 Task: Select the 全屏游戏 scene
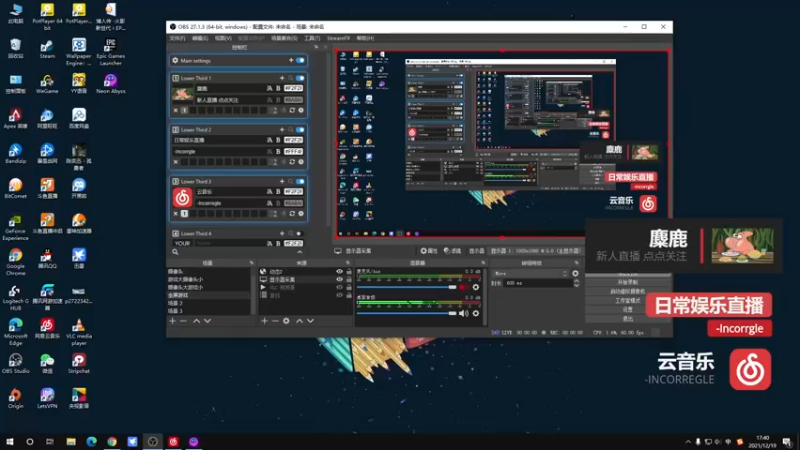(209, 295)
